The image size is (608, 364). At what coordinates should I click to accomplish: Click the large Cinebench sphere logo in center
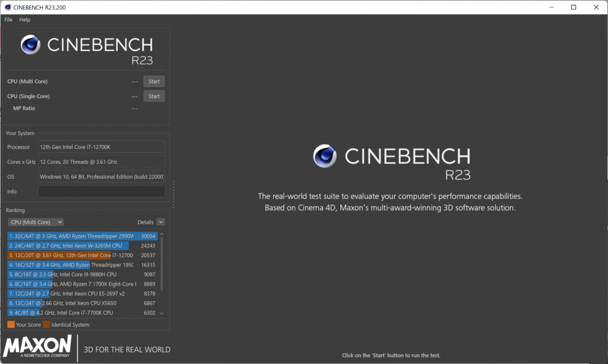pos(325,156)
